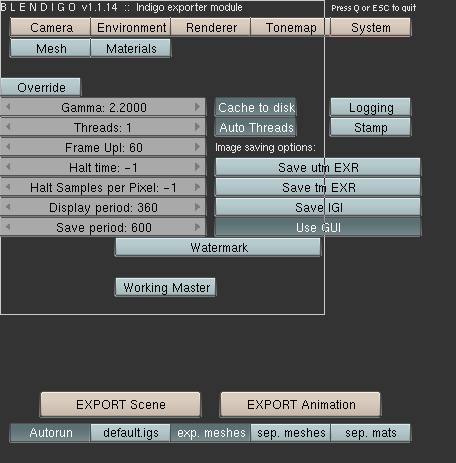Enable Save tm EXR option
This screenshot has height=463, width=456.
pyautogui.click(x=318, y=187)
